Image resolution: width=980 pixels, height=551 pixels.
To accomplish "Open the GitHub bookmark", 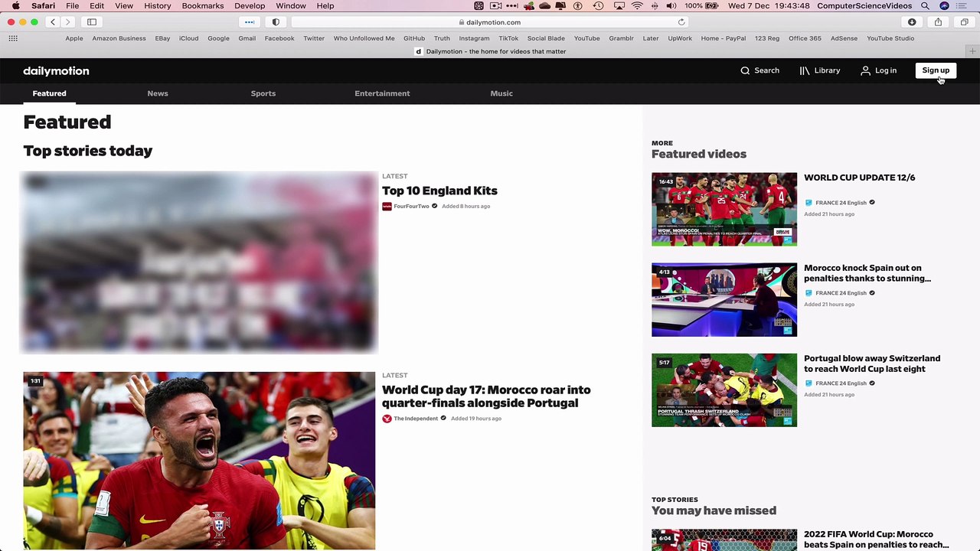I will coord(414,38).
